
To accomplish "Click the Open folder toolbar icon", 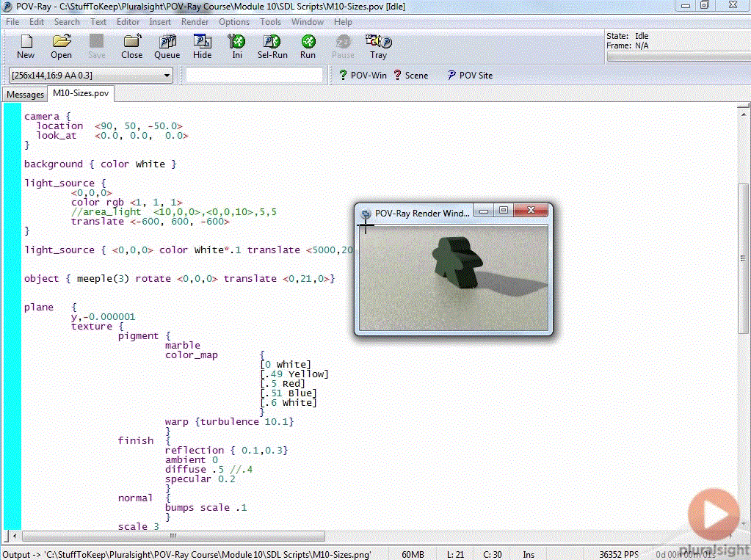I will [62, 46].
